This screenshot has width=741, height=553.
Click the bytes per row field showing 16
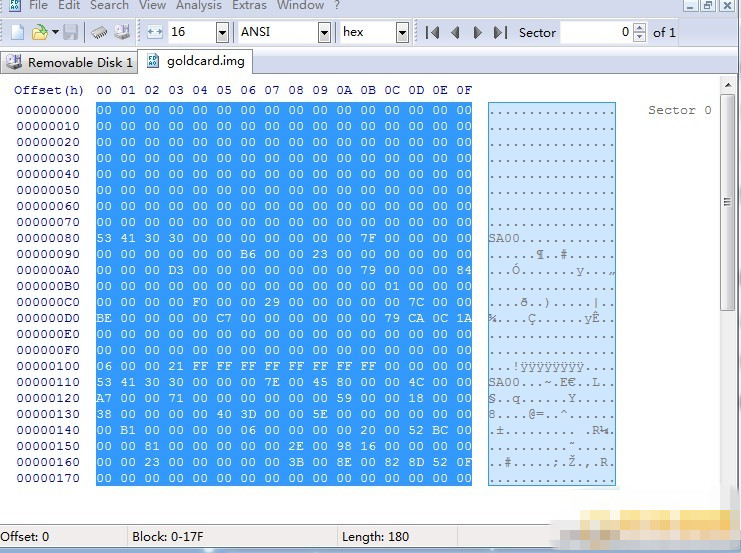click(x=192, y=32)
